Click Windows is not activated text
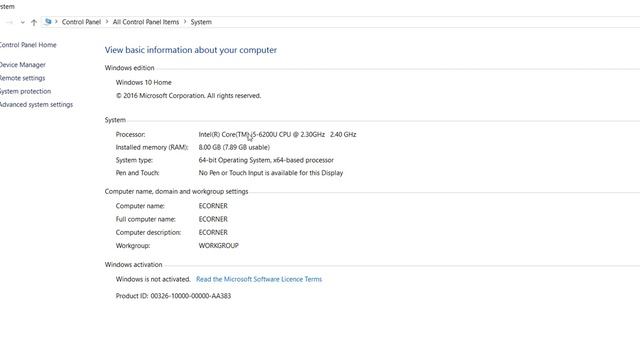The width and height of the screenshot is (640, 360). pos(153,279)
